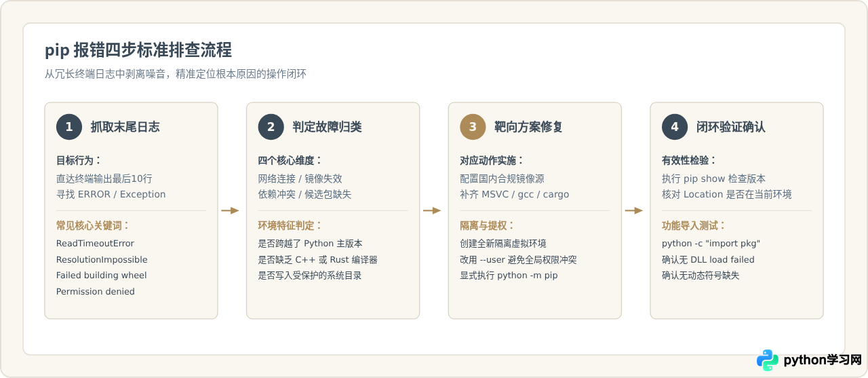The width and height of the screenshot is (868, 378).
Task: Select the line "执行 pip show 检查版本"
Action: 714,178
